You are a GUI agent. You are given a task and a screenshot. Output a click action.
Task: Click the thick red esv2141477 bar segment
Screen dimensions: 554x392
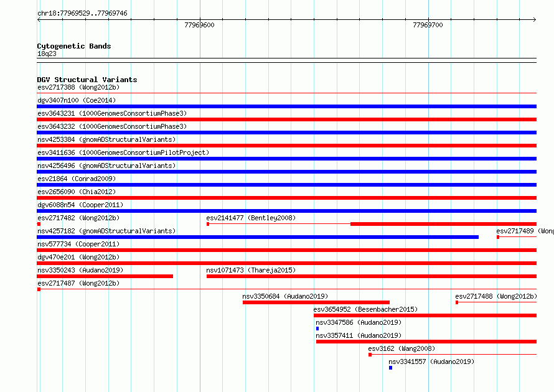tap(443, 224)
